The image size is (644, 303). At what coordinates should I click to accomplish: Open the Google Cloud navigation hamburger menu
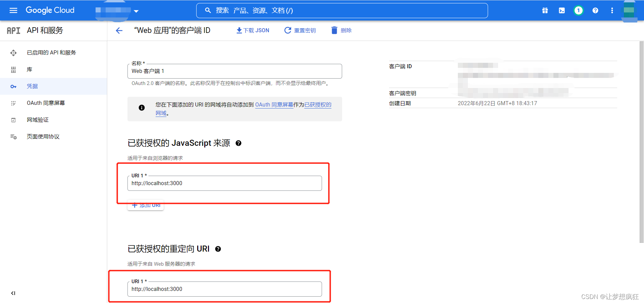13,10
